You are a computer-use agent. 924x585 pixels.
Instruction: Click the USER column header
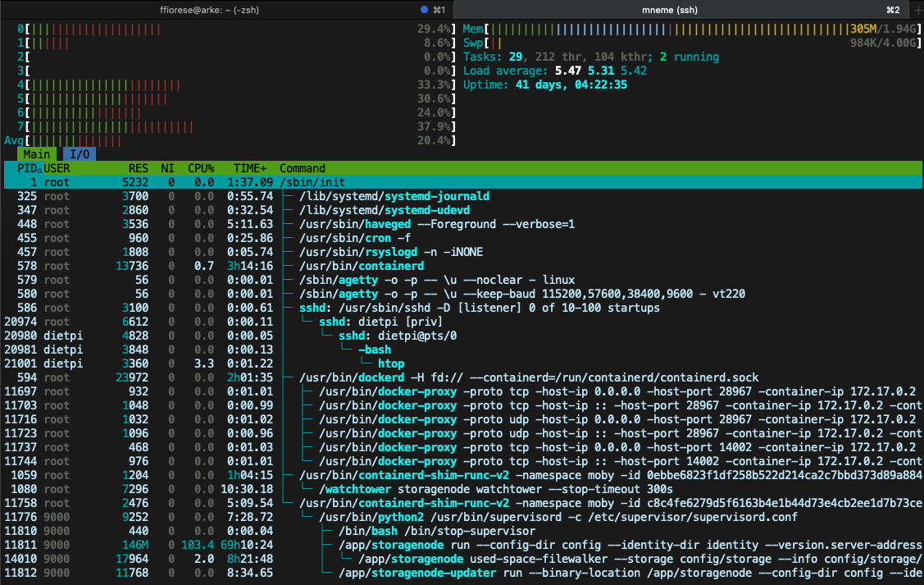click(57, 168)
